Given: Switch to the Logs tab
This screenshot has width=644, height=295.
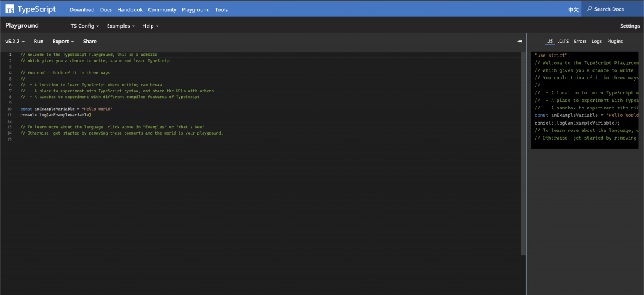Looking at the screenshot, I should (597, 41).
